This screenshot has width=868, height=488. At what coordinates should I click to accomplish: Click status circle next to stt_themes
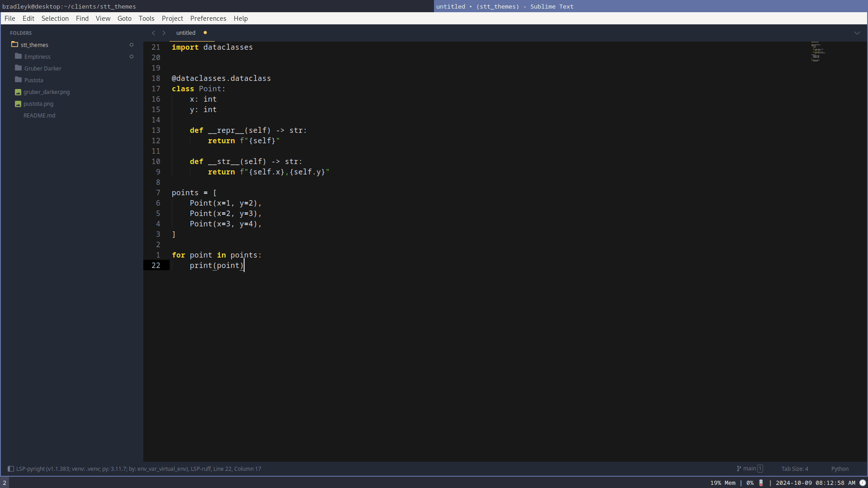coord(132,45)
